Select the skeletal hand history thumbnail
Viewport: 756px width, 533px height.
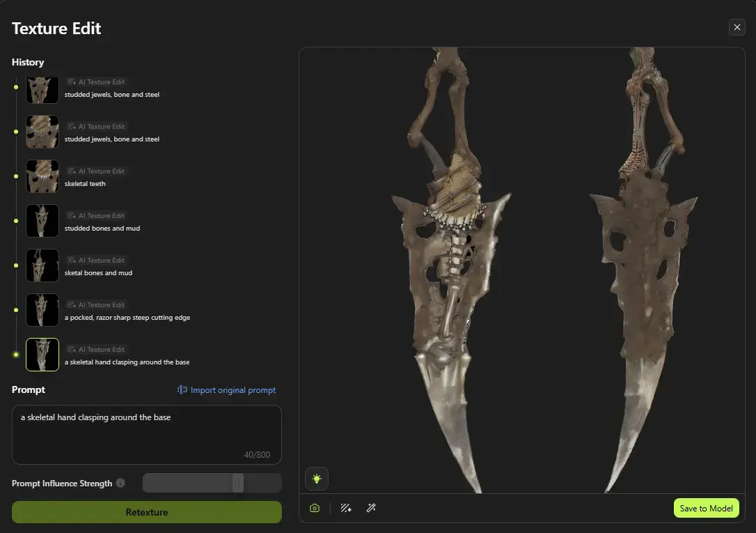[x=42, y=355]
